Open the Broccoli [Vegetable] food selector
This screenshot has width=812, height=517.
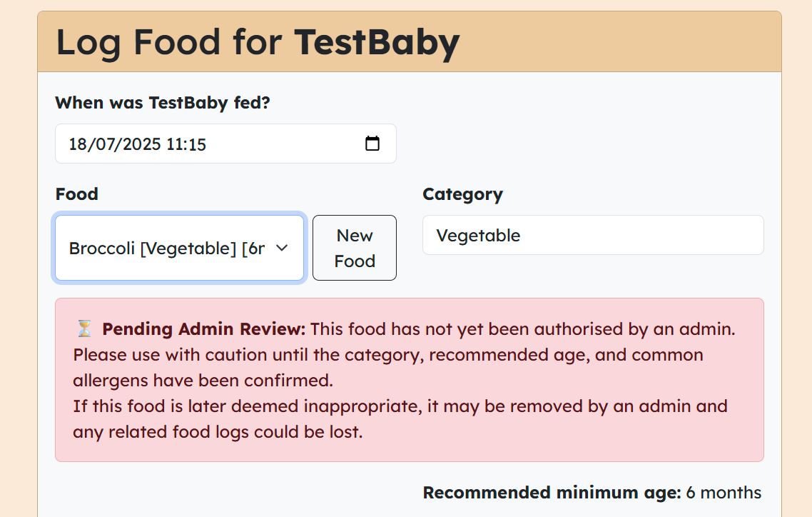coord(179,248)
